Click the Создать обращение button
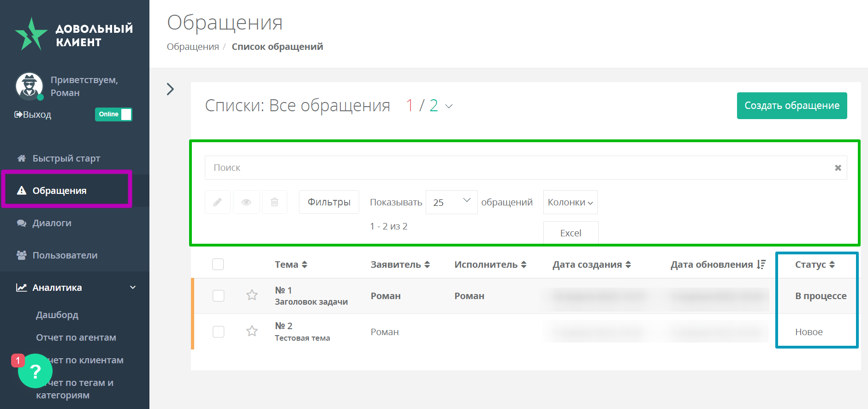This screenshot has height=409, width=868. (x=791, y=106)
